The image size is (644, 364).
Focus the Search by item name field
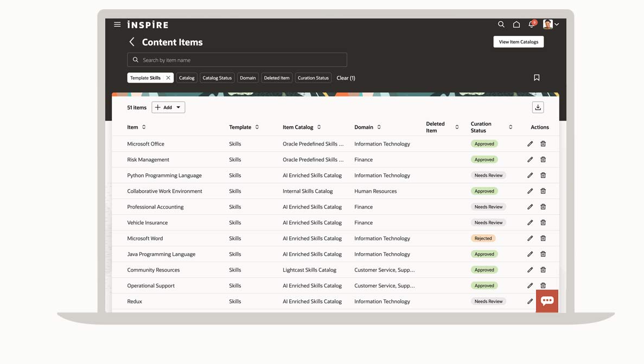[237, 60]
